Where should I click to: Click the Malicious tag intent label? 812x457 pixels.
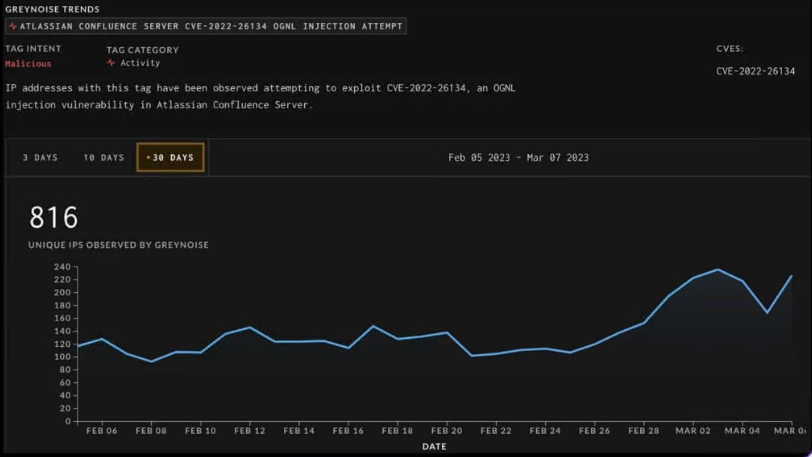click(x=28, y=63)
